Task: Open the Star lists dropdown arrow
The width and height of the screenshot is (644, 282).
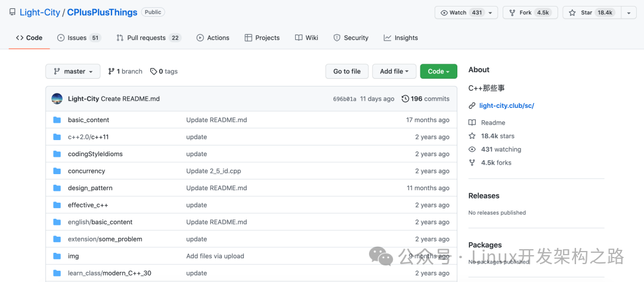Action: (x=628, y=13)
